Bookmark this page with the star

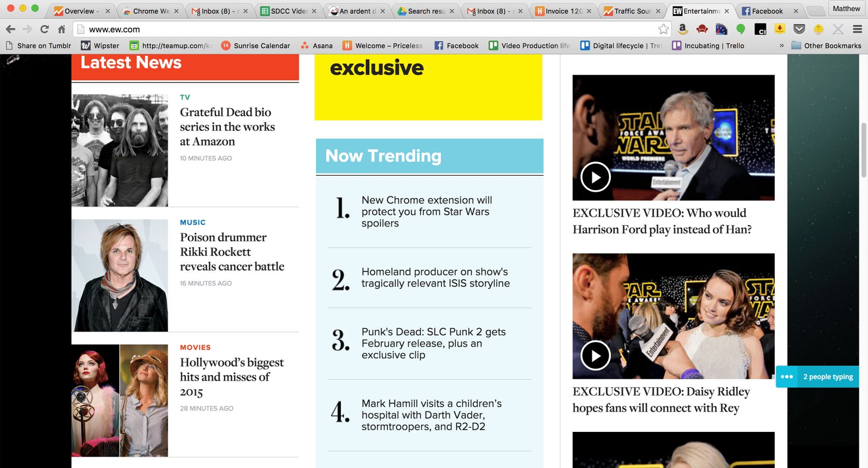coord(663,29)
